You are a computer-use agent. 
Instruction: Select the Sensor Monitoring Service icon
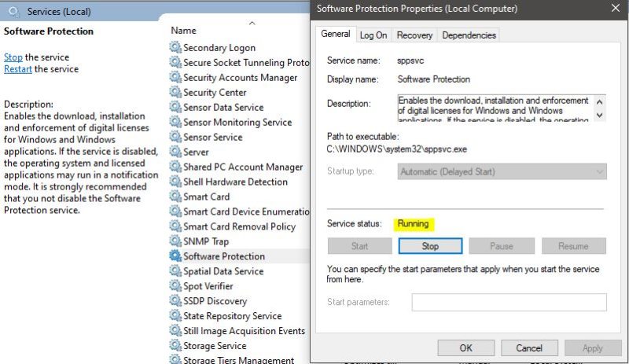point(175,122)
